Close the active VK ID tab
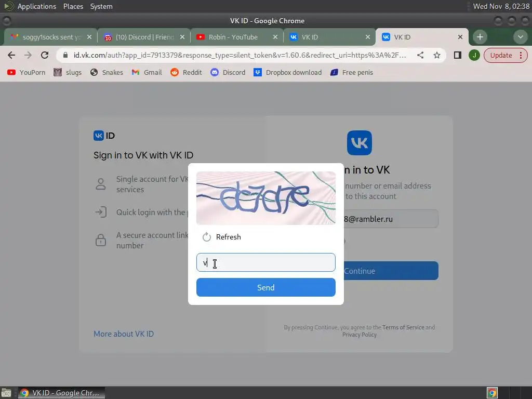Viewport: 532px width, 399px height. point(460,37)
